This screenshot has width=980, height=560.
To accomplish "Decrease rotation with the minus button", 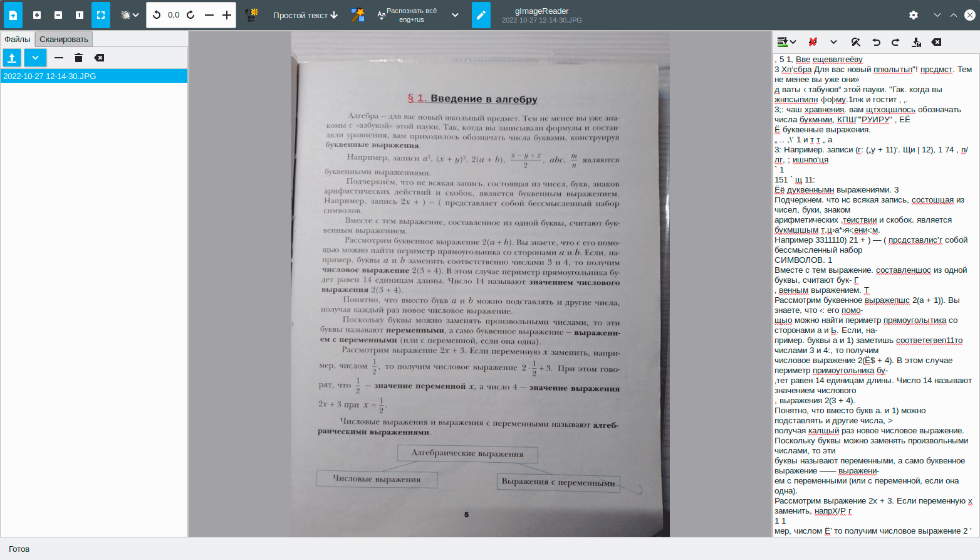I will [x=209, y=15].
